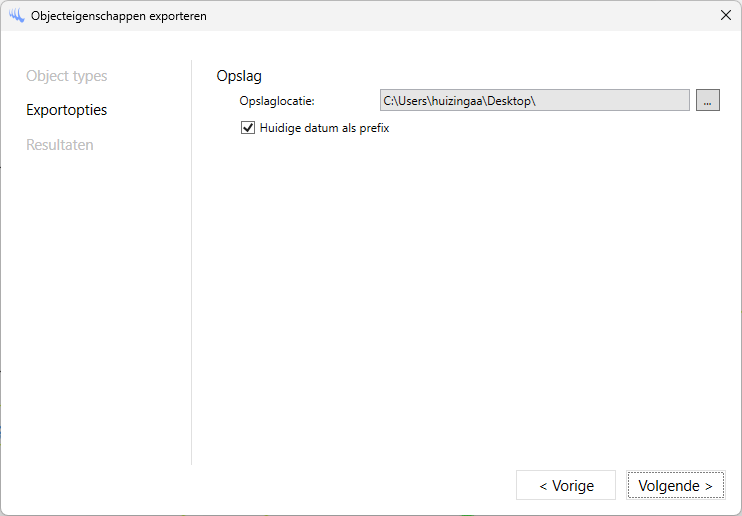Click empty space in the title bar
This screenshot has width=742, height=516.
pos(459,16)
